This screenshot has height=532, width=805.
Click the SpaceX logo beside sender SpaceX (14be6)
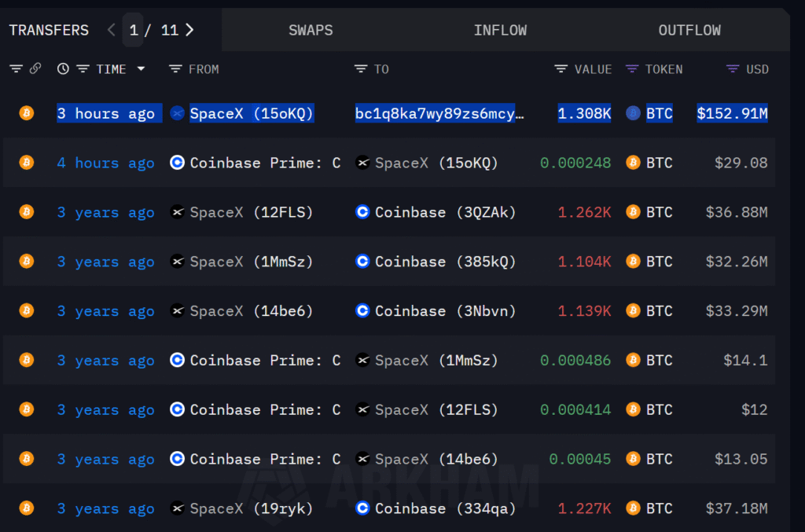(x=177, y=310)
